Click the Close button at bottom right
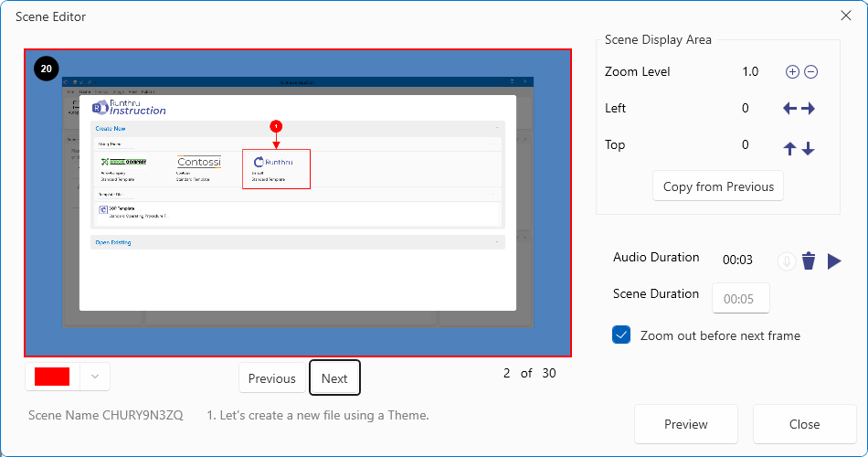This screenshot has height=457, width=868. coord(804,424)
